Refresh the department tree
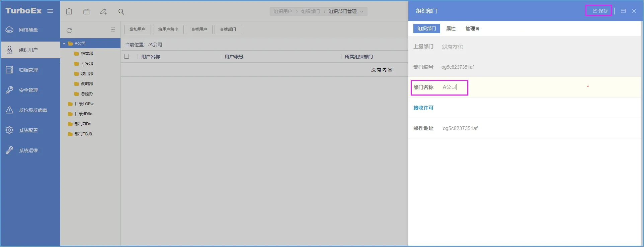The image size is (644, 247). pyautogui.click(x=69, y=30)
